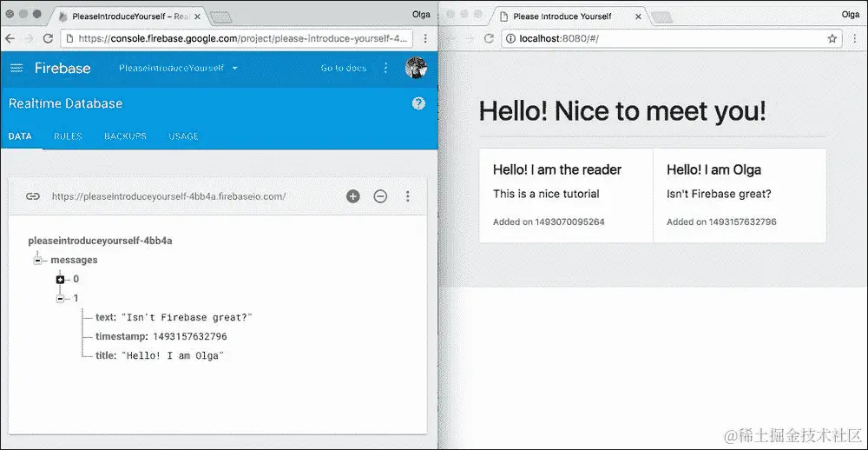This screenshot has width=868, height=450.
Task: Focus the localhost:8080 address bar
Action: (672, 38)
